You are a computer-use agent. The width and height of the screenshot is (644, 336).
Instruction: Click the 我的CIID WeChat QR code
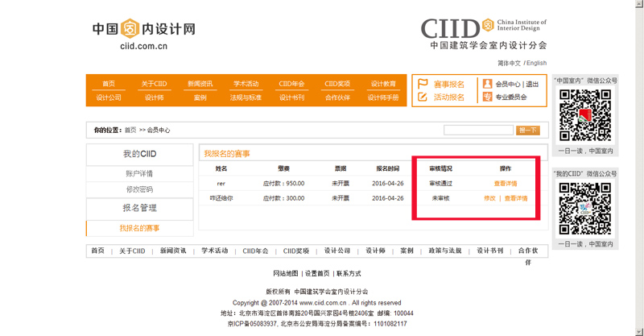(585, 209)
